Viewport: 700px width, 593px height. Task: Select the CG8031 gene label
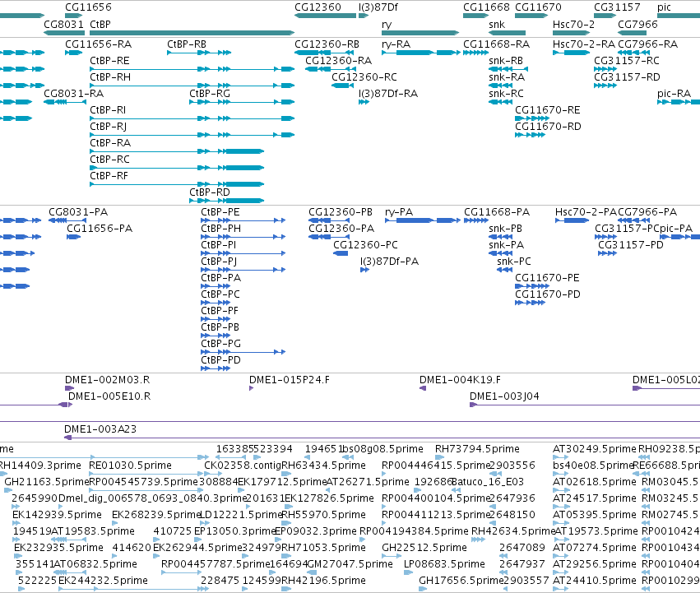point(64,24)
